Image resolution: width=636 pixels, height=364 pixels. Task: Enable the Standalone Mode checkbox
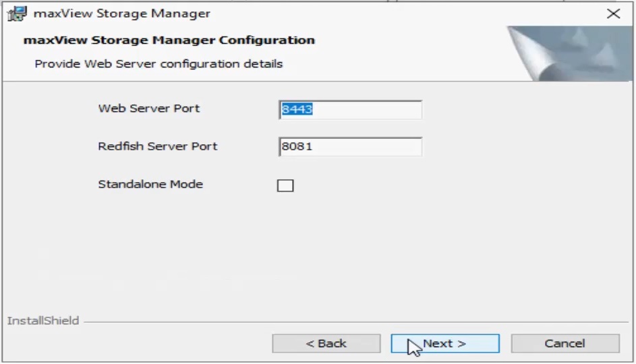pyautogui.click(x=285, y=185)
